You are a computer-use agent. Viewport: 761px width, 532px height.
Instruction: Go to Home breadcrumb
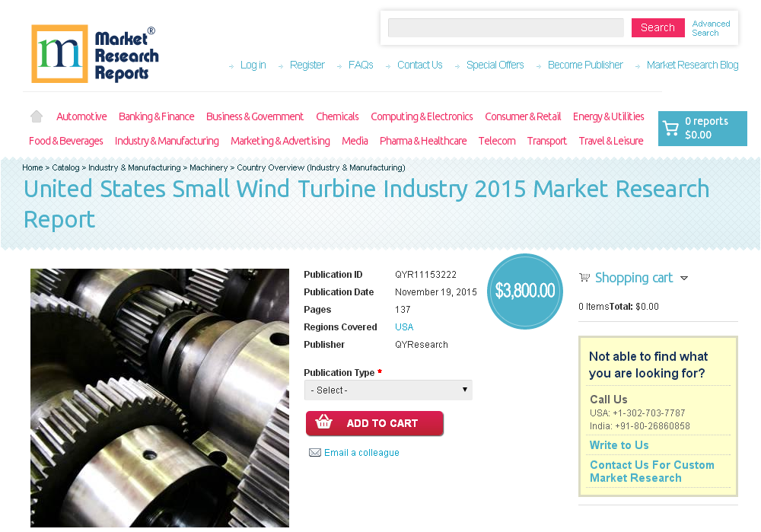coord(33,167)
